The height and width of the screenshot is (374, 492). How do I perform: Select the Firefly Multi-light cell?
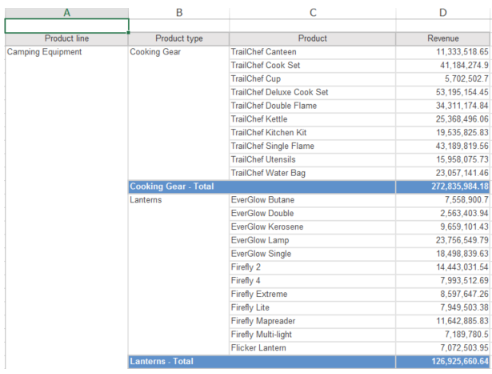[x=312, y=335]
